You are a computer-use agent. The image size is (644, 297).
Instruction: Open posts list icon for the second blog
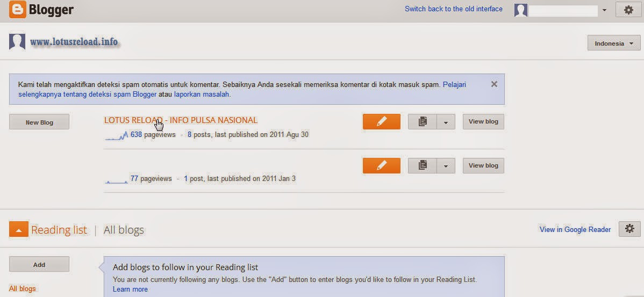tap(423, 165)
